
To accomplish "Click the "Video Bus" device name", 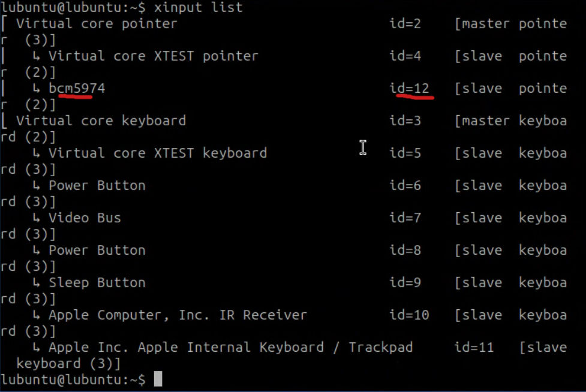I will point(85,218).
